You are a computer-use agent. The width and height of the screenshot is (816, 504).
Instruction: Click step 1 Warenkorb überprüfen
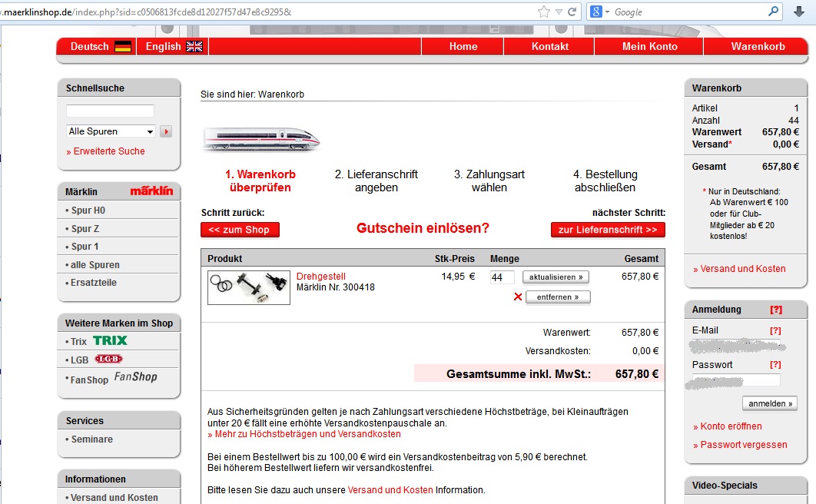(260, 181)
